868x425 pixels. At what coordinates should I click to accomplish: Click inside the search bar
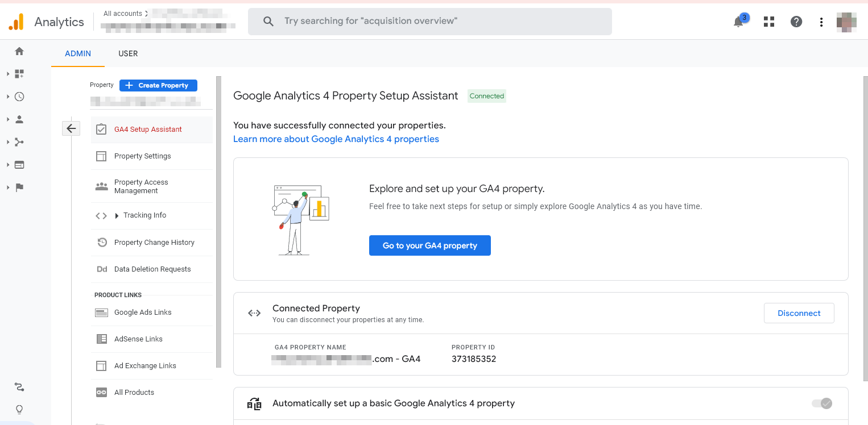coord(430,21)
